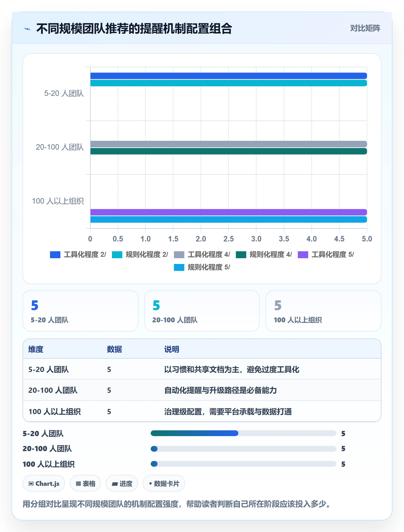Click the "数据卡片" tag chip
Image resolution: width=404 pixels, height=532 pixels.
164,483
